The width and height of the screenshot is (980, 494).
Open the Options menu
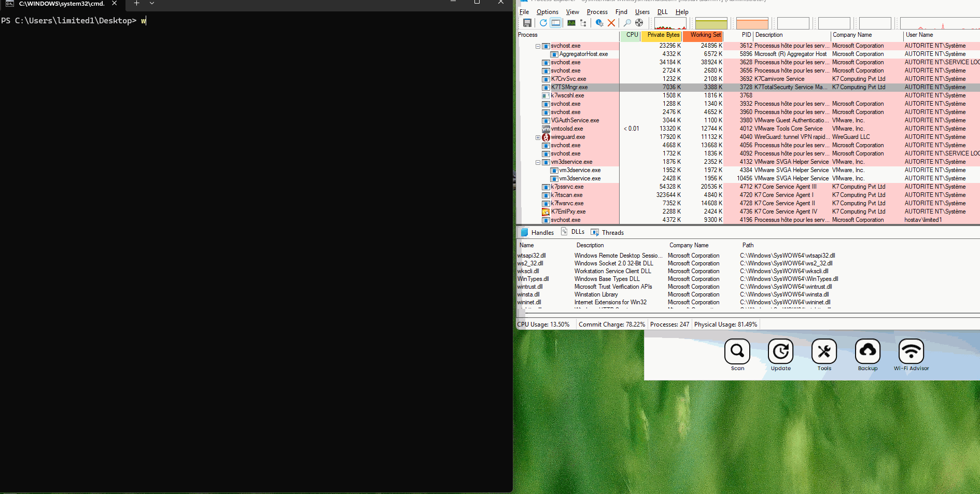tap(547, 12)
